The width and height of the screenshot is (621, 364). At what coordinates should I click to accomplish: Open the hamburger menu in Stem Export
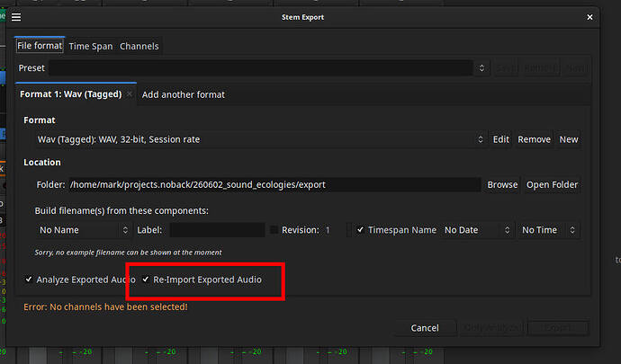(x=16, y=17)
